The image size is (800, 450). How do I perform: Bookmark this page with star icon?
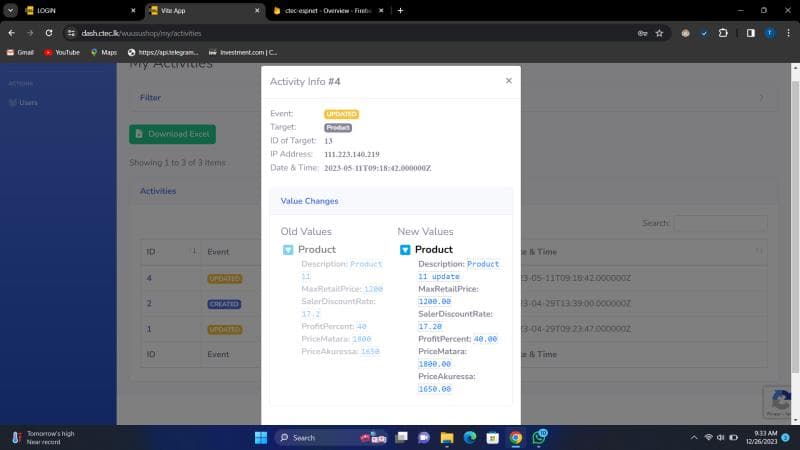(659, 33)
